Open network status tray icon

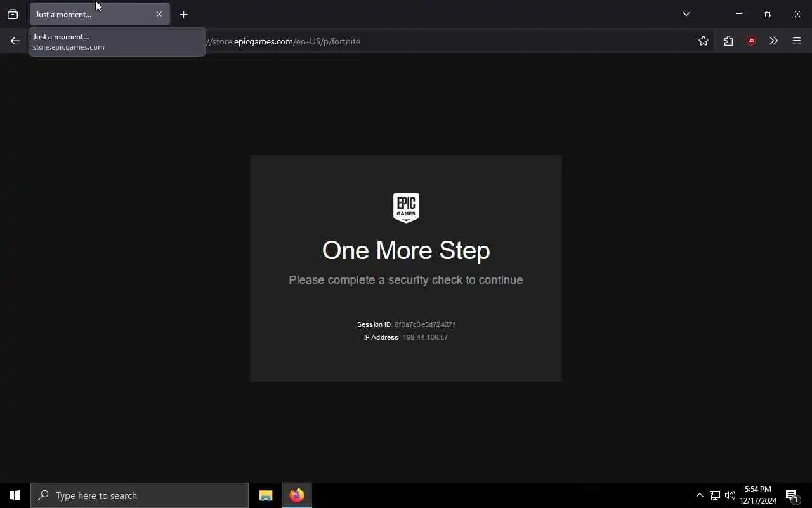click(715, 495)
